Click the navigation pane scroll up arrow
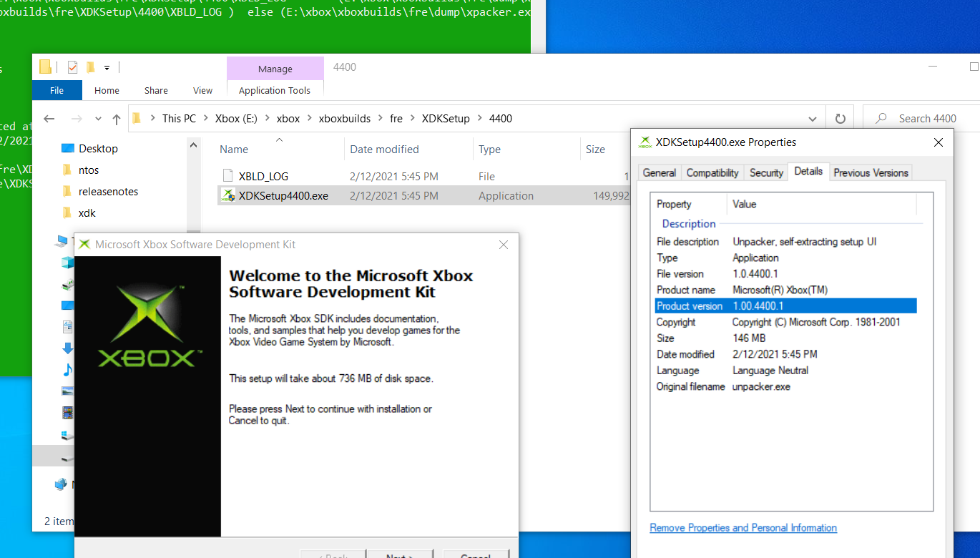This screenshot has width=980, height=558. pyautogui.click(x=194, y=145)
